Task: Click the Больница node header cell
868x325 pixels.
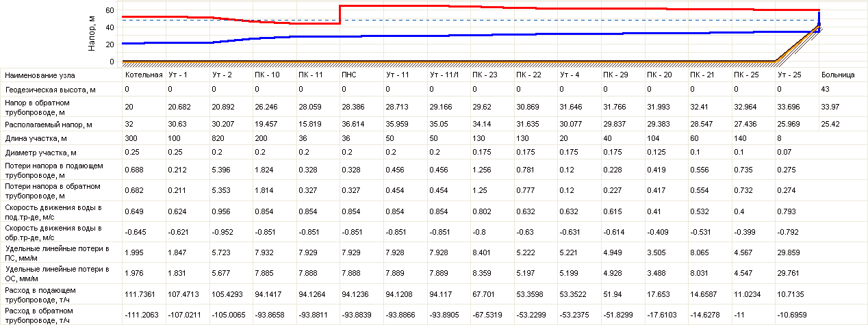Action: [x=839, y=75]
